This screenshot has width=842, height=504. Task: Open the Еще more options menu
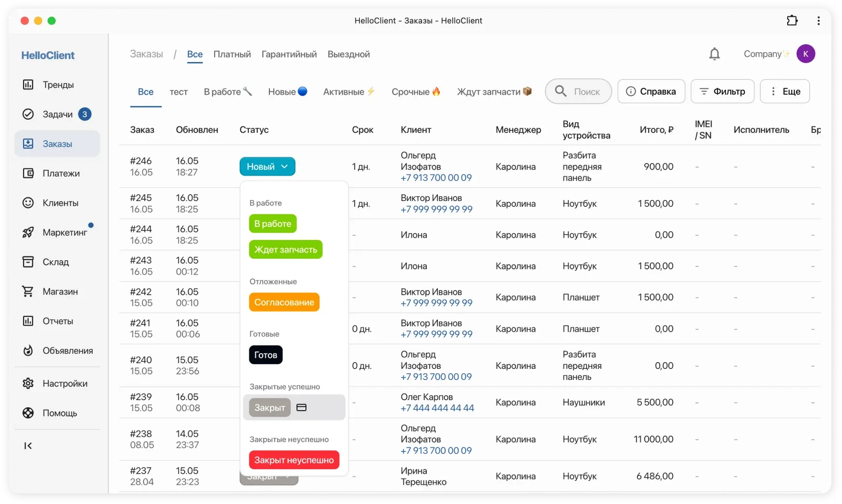click(785, 91)
